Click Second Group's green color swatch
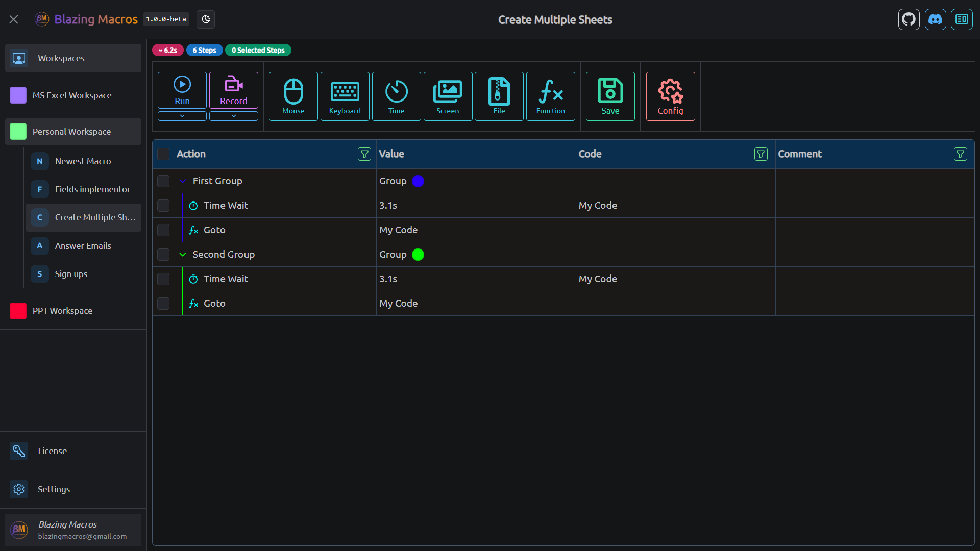Screen dimensions: 980x551 click(418, 255)
